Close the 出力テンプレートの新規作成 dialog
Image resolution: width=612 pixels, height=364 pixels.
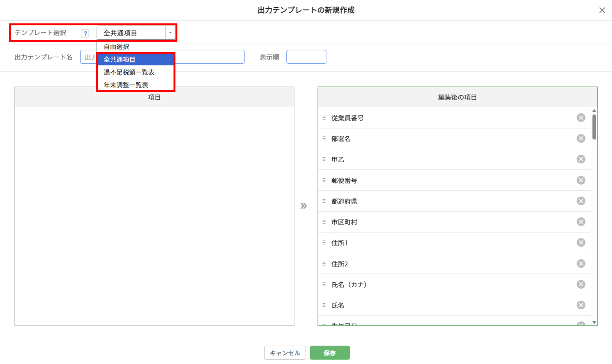(x=602, y=10)
